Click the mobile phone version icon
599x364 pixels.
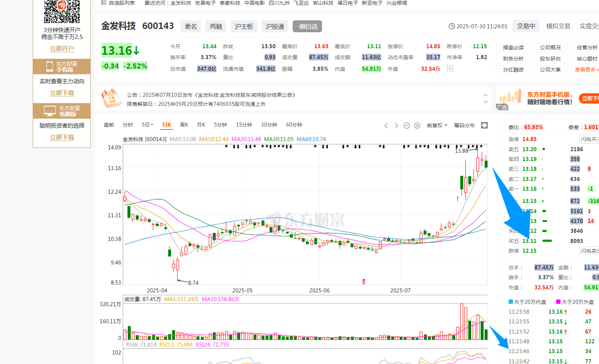coord(50,66)
